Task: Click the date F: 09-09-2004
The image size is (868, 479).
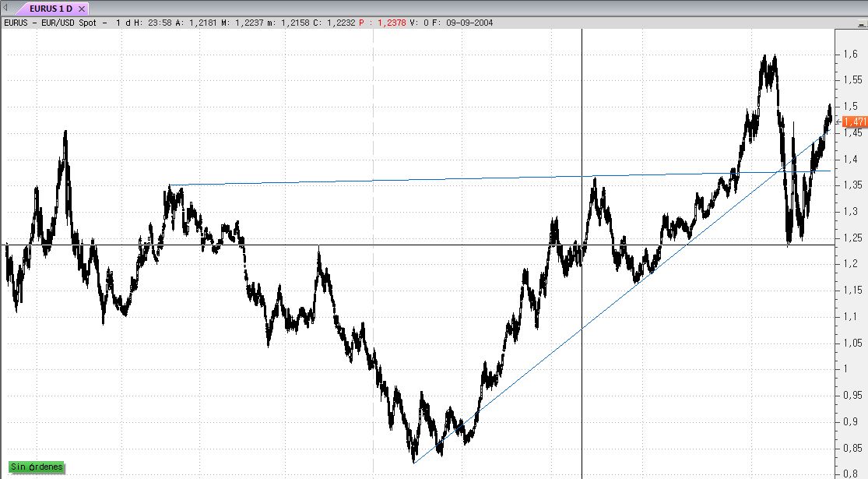Action: pyautogui.click(x=462, y=23)
